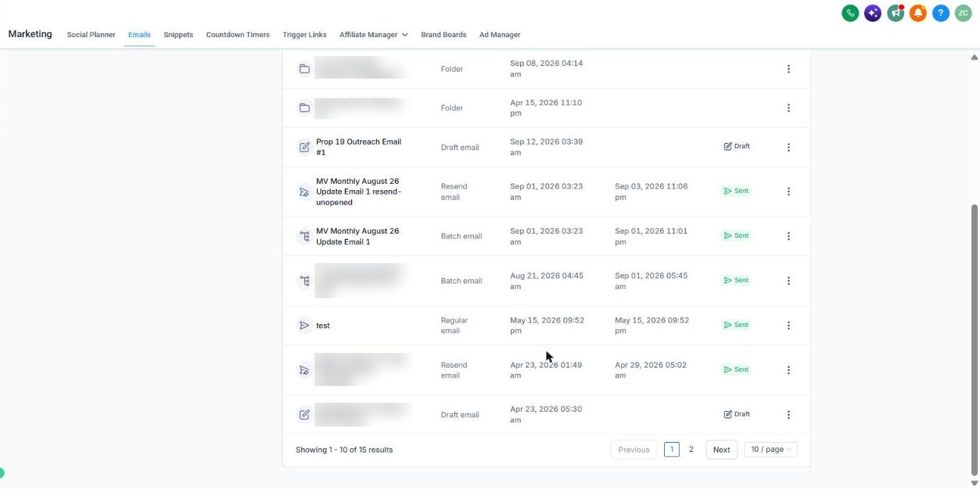Screen dimensions: 980x489
Task: Open three-dot menu for MV Monthly batch email
Action: (788, 236)
